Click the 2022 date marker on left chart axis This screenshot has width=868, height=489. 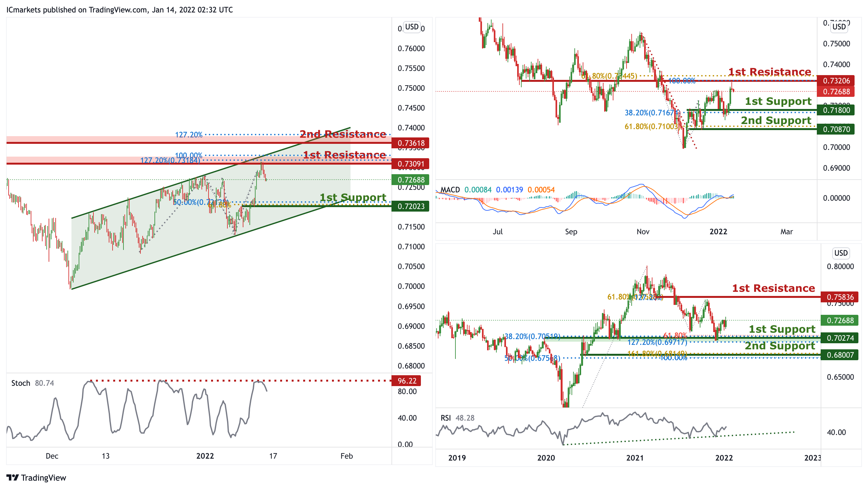(205, 456)
